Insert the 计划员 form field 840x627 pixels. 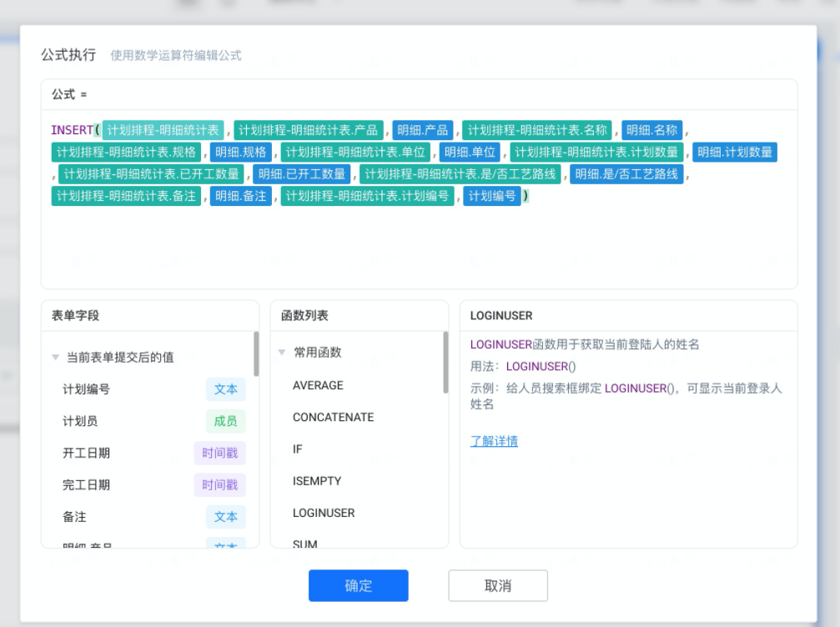pos(80,421)
